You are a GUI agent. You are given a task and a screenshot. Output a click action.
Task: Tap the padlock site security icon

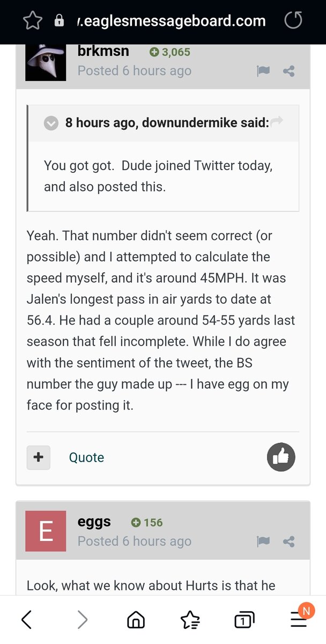point(59,21)
